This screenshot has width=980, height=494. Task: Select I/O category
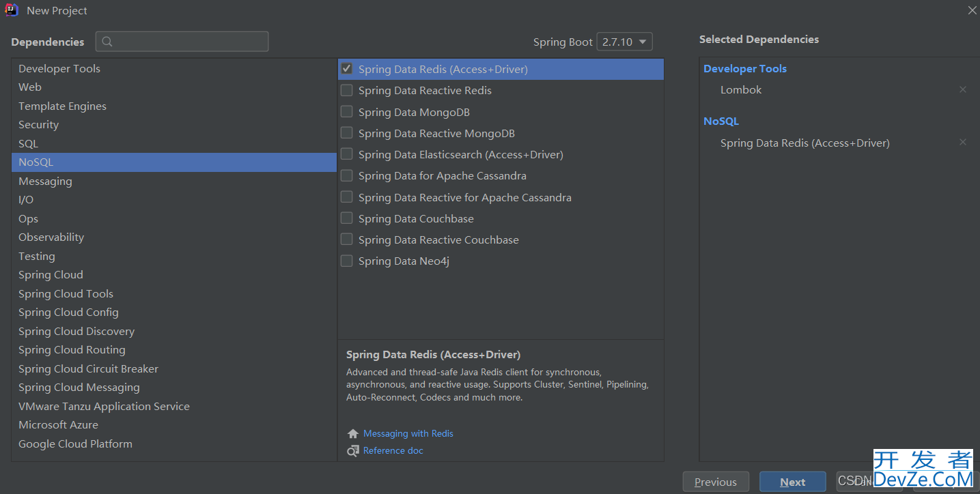174,200
